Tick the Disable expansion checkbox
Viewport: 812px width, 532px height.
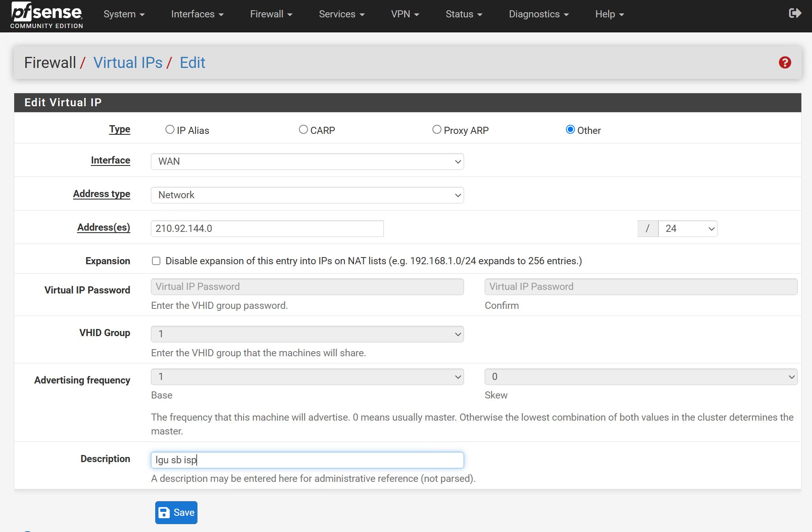coord(156,261)
